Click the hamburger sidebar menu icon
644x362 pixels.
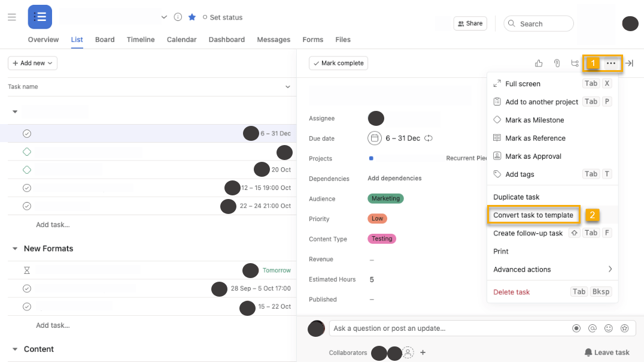pos(12,17)
